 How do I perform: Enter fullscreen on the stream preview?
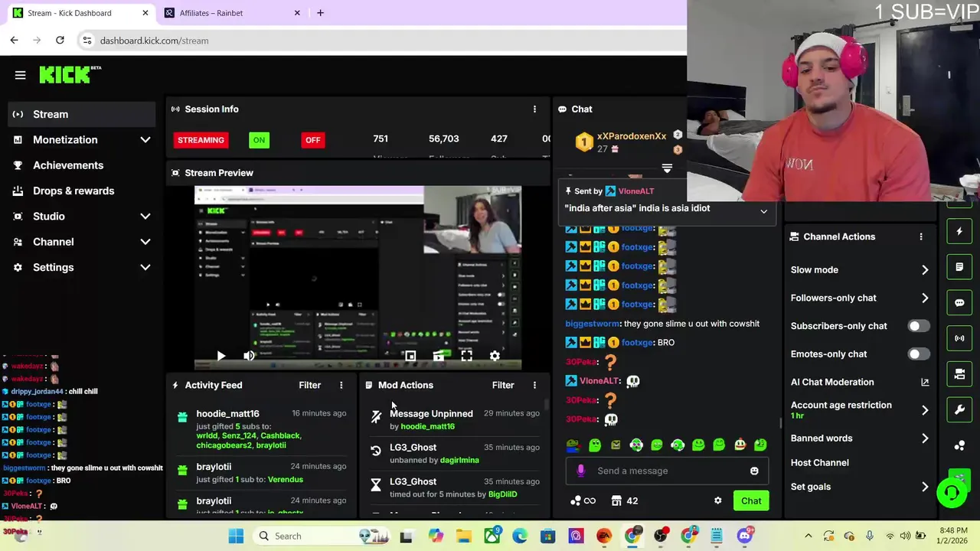click(466, 356)
